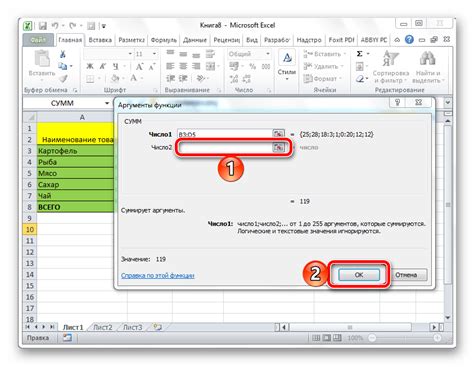Screen dimensions: 474x367
Task: Switch to sheet tab Лист2
Action: [102, 327]
